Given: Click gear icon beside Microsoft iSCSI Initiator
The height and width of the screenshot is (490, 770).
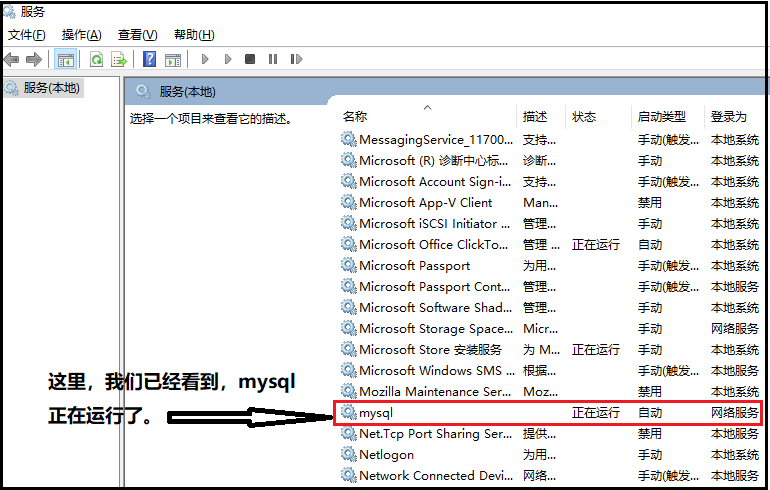Looking at the screenshot, I should [x=349, y=223].
